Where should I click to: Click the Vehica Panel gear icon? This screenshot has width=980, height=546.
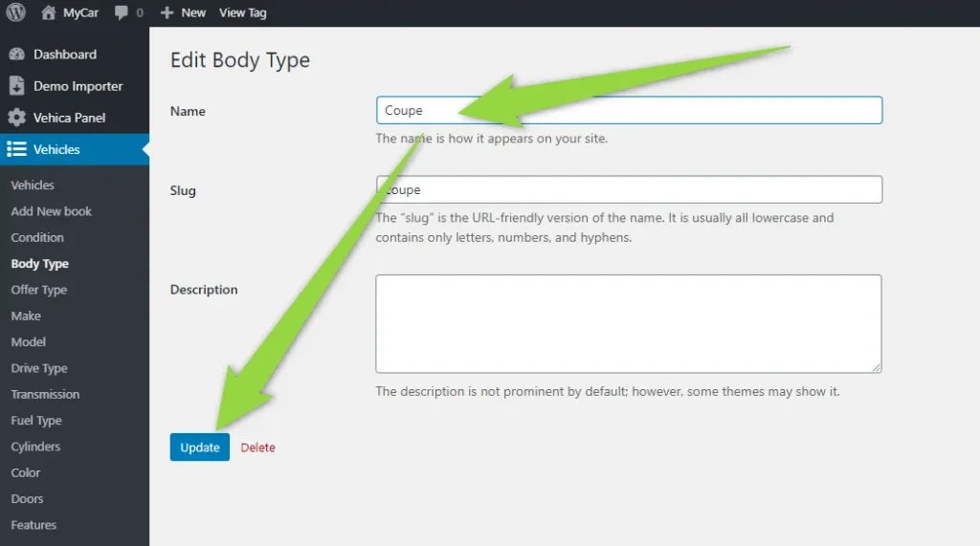[17, 118]
